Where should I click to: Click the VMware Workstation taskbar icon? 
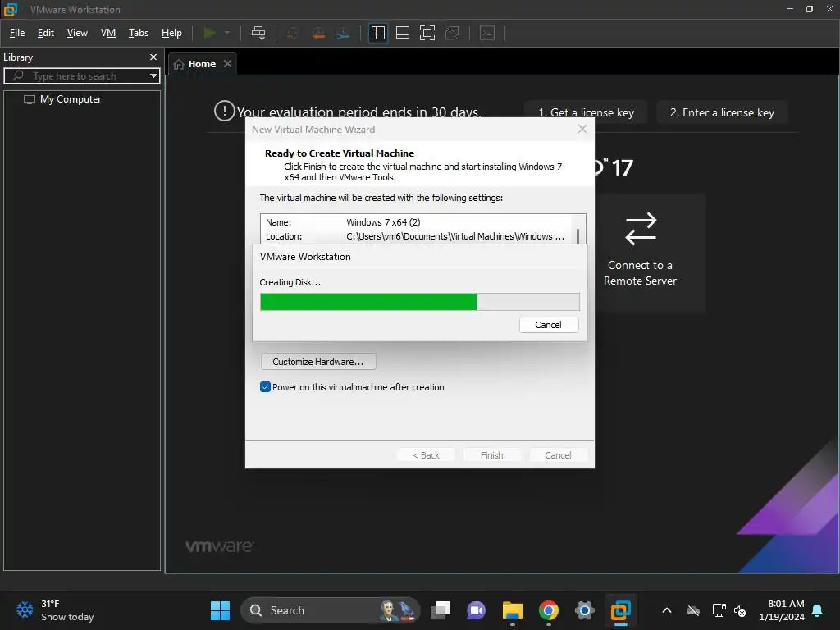tap(620, 610)
